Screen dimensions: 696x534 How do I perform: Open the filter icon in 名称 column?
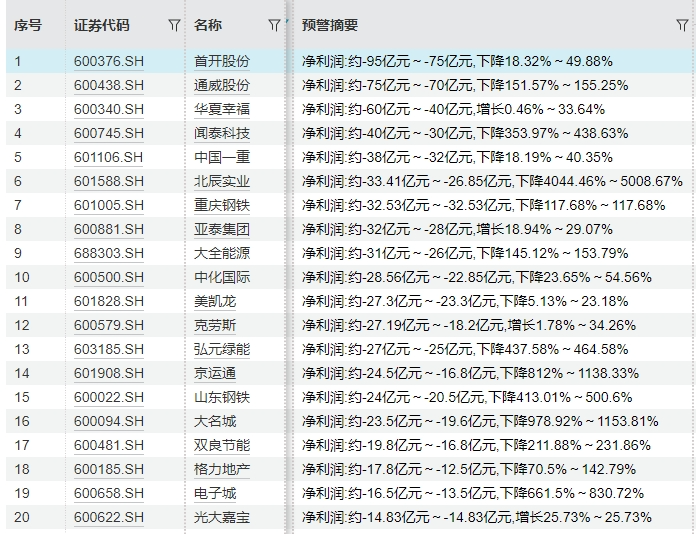(x=274, y=25)
